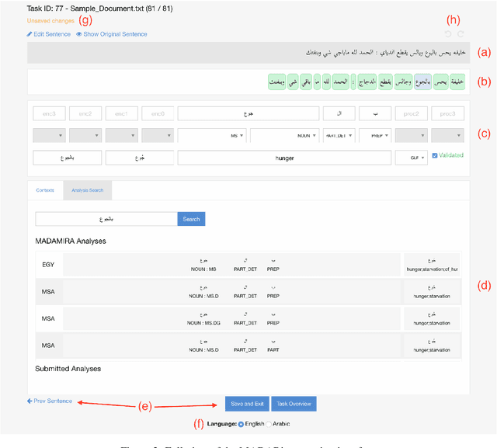Click the gray sentence text bar

coord(248,53)
